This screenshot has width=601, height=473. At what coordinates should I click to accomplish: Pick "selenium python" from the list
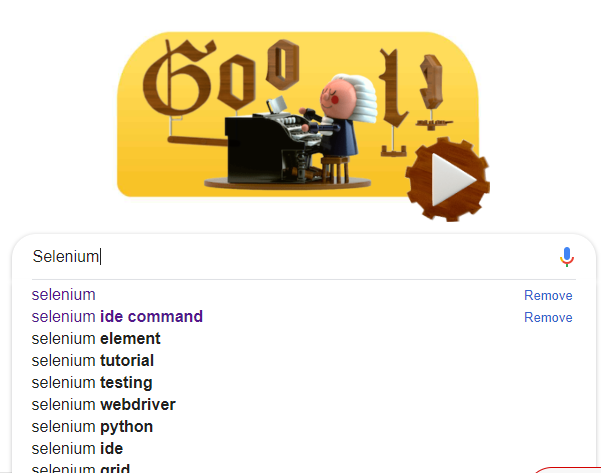click(x=92, y=427)
